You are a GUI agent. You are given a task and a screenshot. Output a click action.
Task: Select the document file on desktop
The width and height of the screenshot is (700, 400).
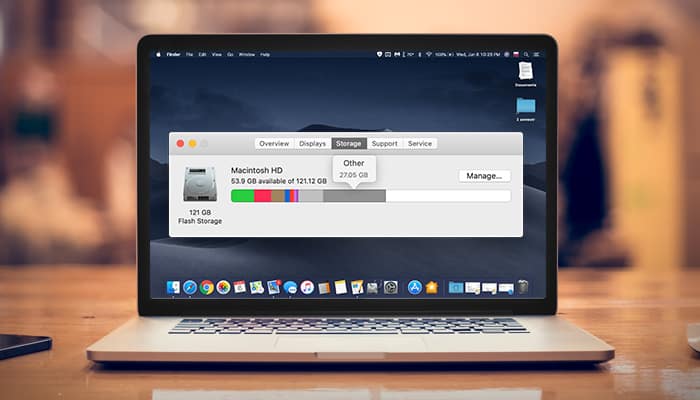pos(525,71)
